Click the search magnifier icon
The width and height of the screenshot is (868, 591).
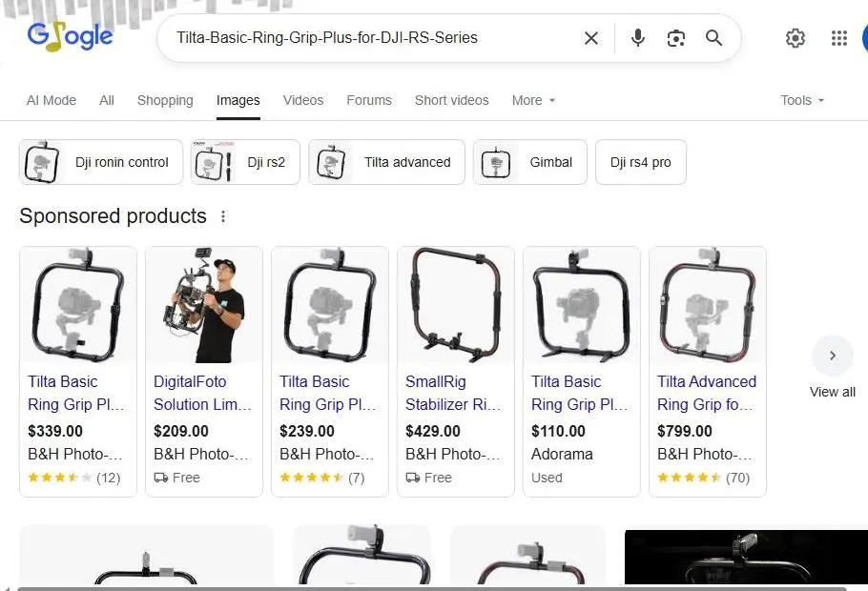click(713, 38)
